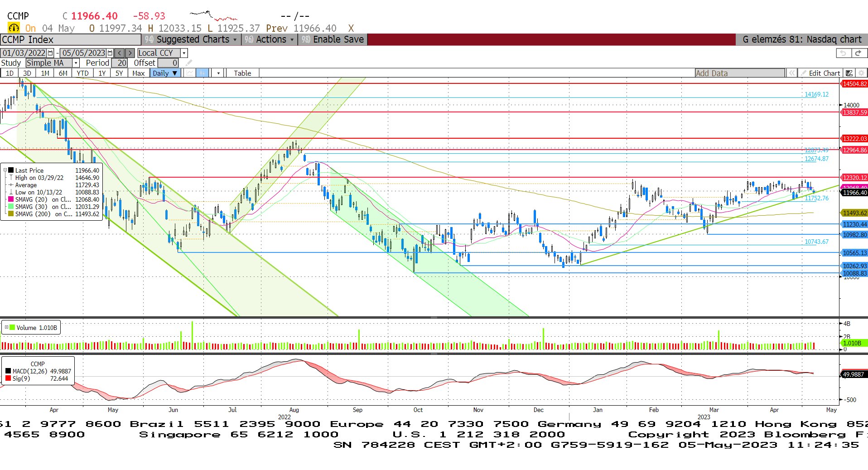The width and height of the screenshot is (868, 470).
Task: Open the start date calendar picker
Action: pyautogui.click(x=50, y=53)
